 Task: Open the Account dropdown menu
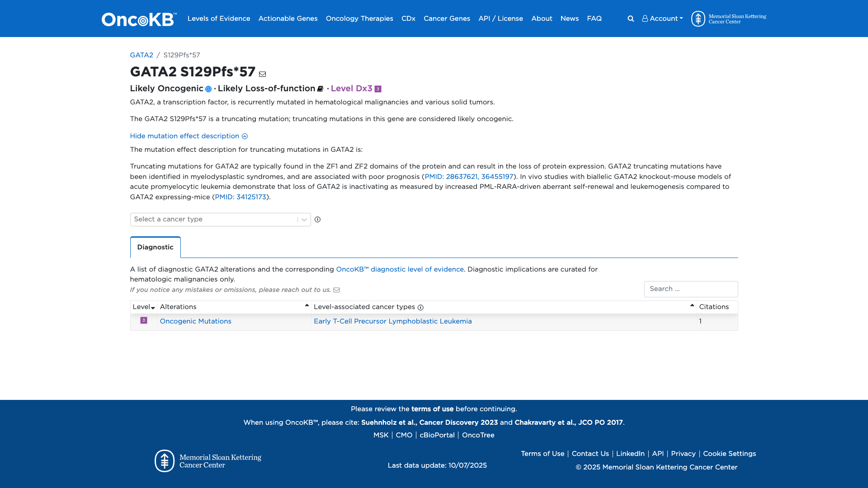point(662,19)
